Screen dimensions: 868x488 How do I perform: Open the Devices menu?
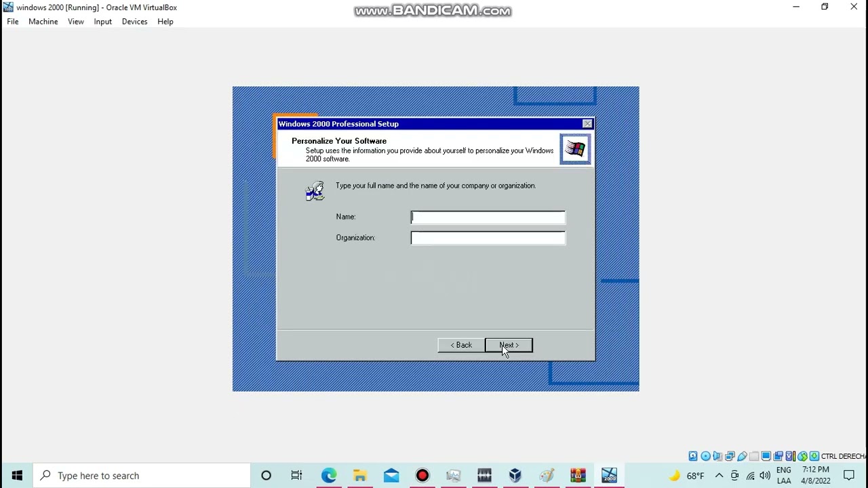(x=134, y=22)
